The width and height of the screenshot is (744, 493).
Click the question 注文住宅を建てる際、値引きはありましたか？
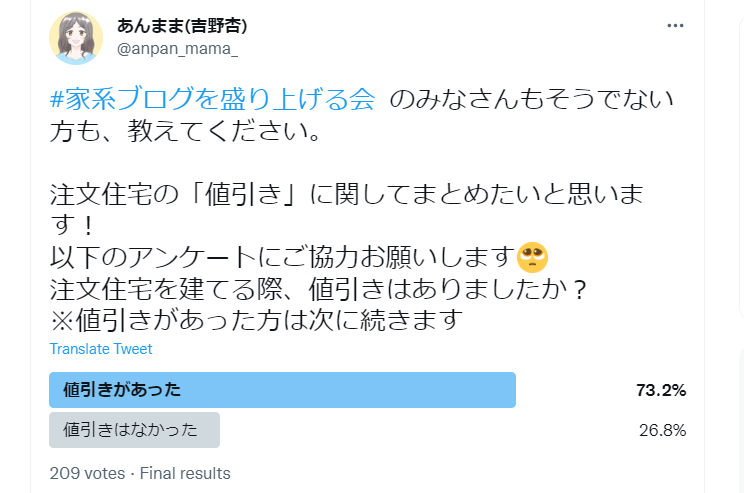pos(319,289)
